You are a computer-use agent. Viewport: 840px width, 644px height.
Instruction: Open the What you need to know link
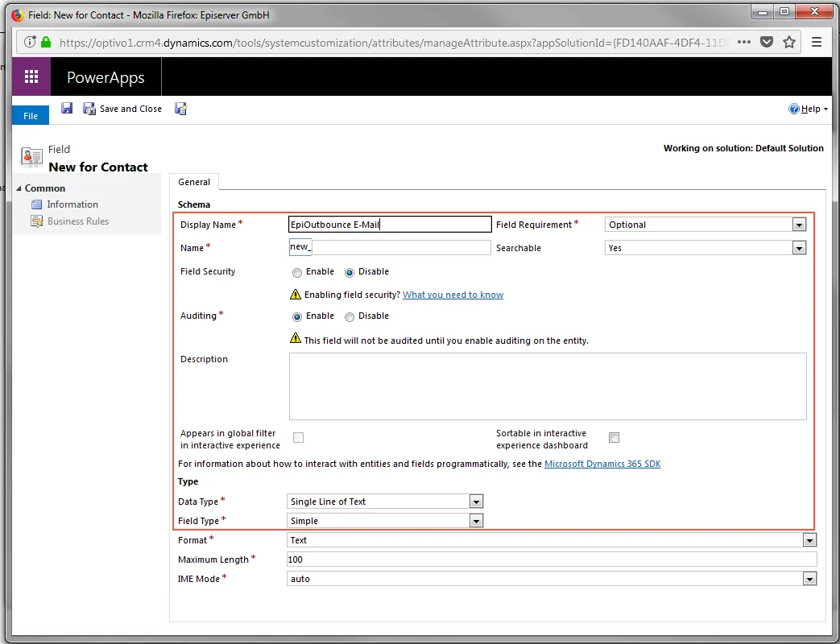point(453,295)
